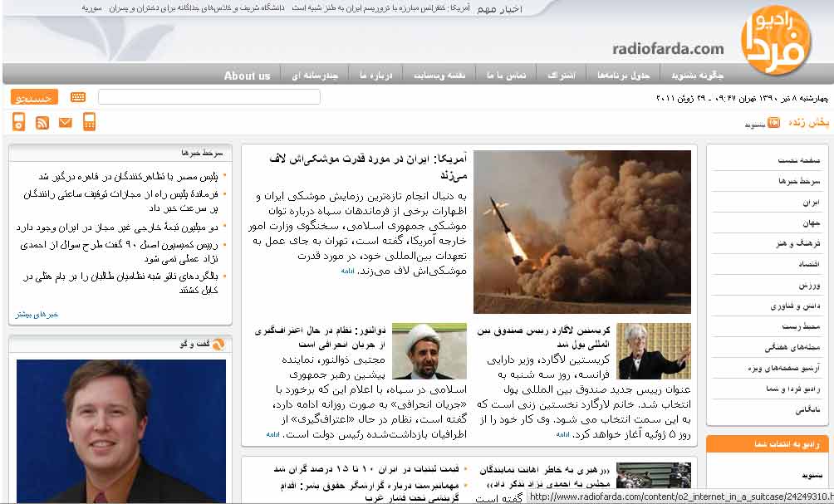
Task: Open the on-screen keyboard icon
Action: (78, 97)
